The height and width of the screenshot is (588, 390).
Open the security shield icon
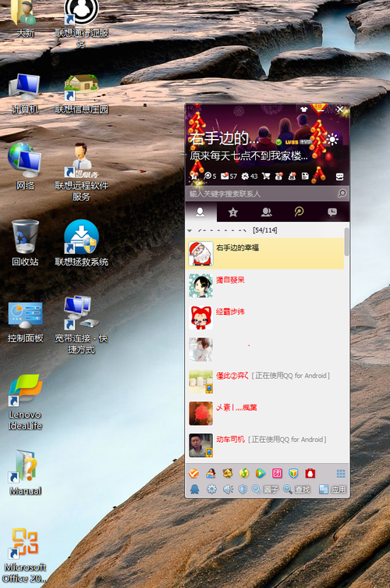coord(243,490)
